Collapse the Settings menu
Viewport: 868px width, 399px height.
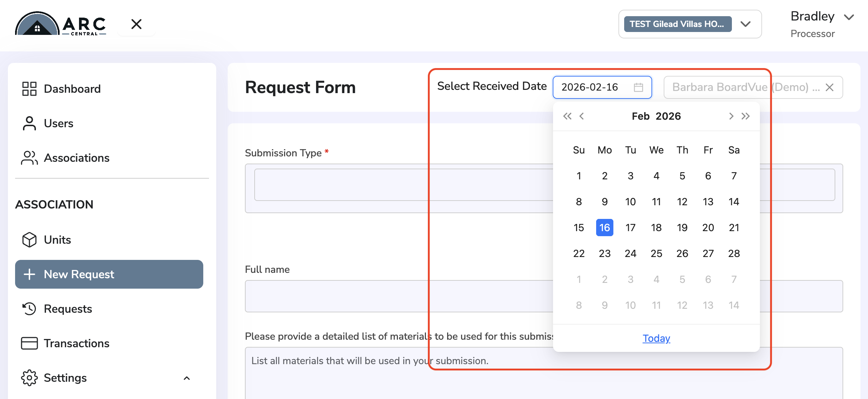point(187,378)
